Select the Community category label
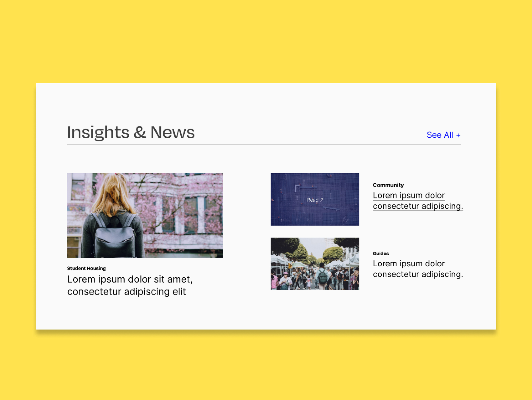 click(x=388, y=185)
